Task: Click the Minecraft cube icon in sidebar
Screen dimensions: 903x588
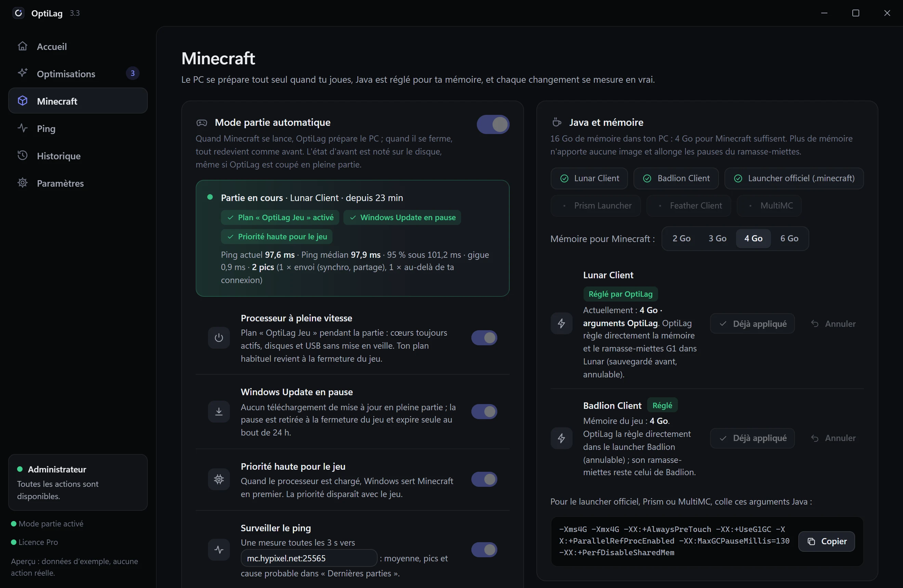Action: (23, 101)
